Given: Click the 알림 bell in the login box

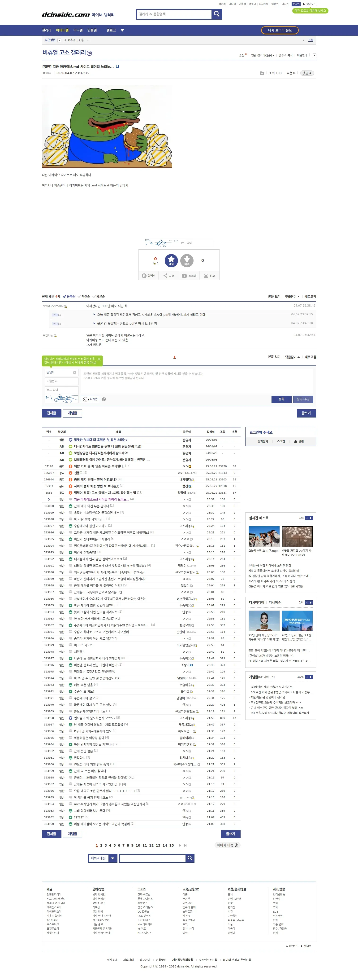Looking at the screenshot, I should tap(299, 441).
